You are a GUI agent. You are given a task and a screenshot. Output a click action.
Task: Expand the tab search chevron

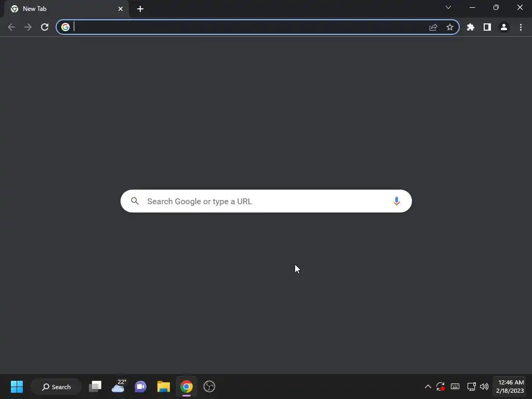pyautogui.click(x=448, y=7)
